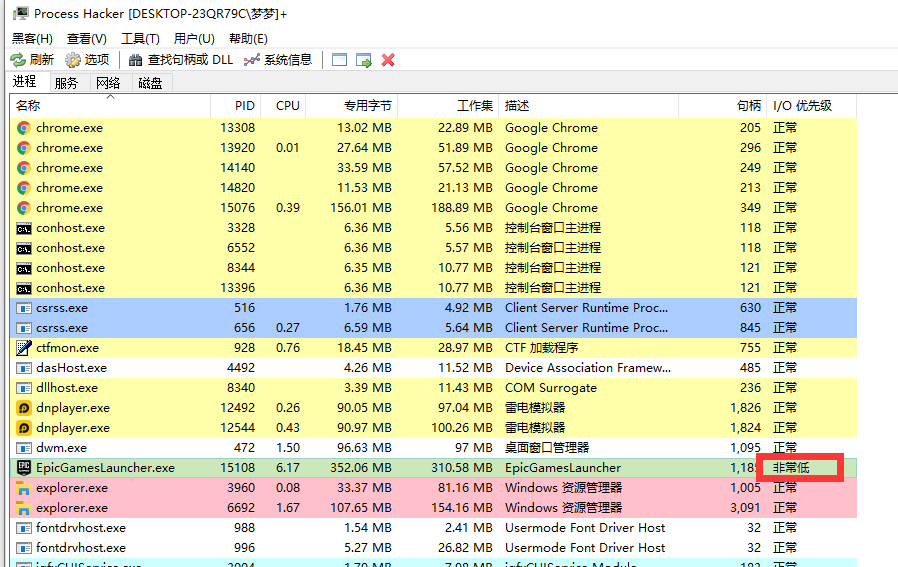The image size is (898, 567).
Task: Click fontdrvhost.exe icon for PID 988
Action: click(23, 528)
